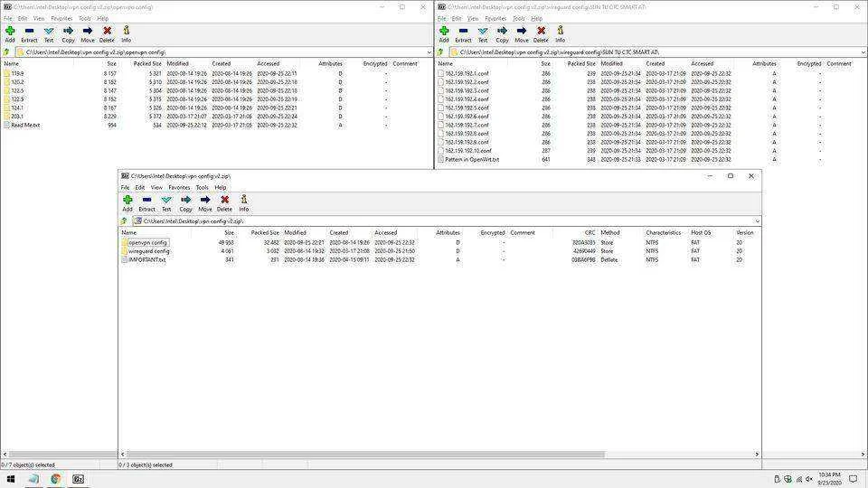Click Delete in the openvpn config window
The width and height of the screenshot is (868, 488).
pyautogui.click(x=107, y=33)
